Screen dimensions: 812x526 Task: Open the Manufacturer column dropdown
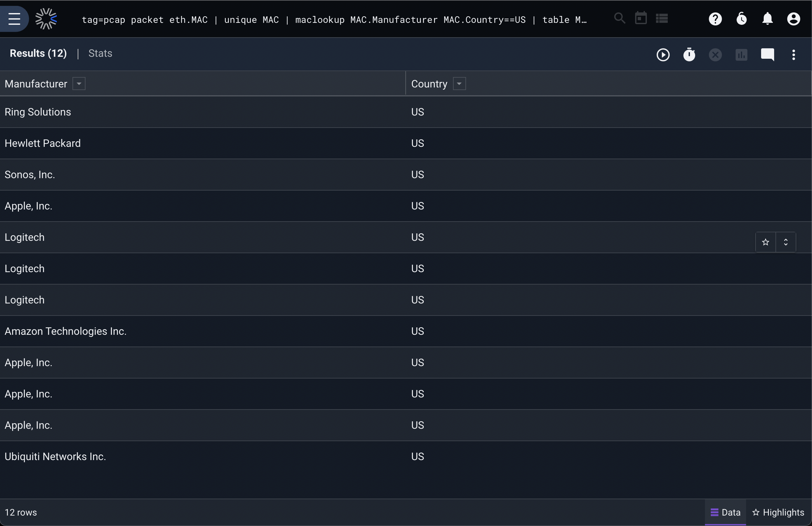pyautogui.click(x=79, y=84)
